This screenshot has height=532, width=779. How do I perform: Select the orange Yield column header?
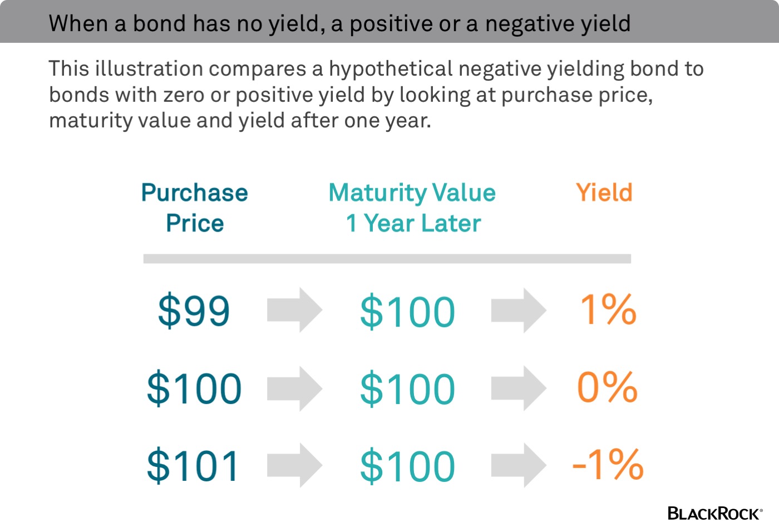[604, 193]
